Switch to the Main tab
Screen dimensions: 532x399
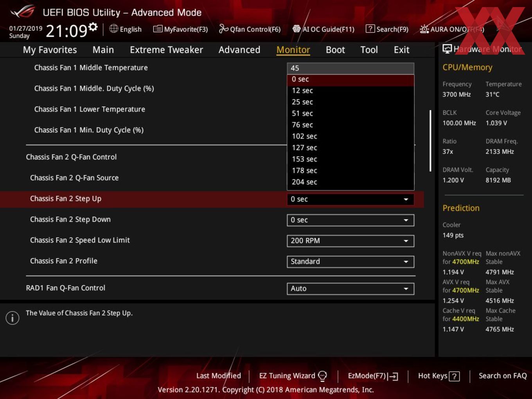coord(103,50)
